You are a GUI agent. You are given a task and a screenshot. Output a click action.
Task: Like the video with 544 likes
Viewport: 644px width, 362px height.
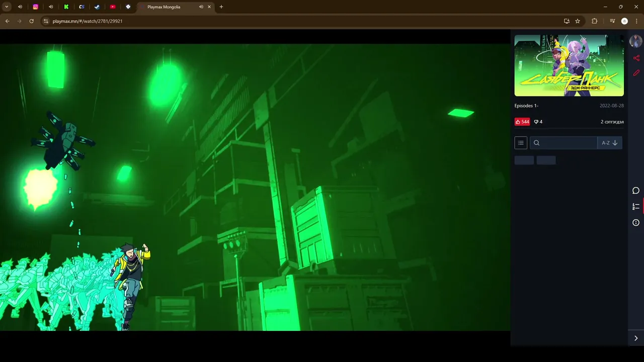[x=522, y=122]
